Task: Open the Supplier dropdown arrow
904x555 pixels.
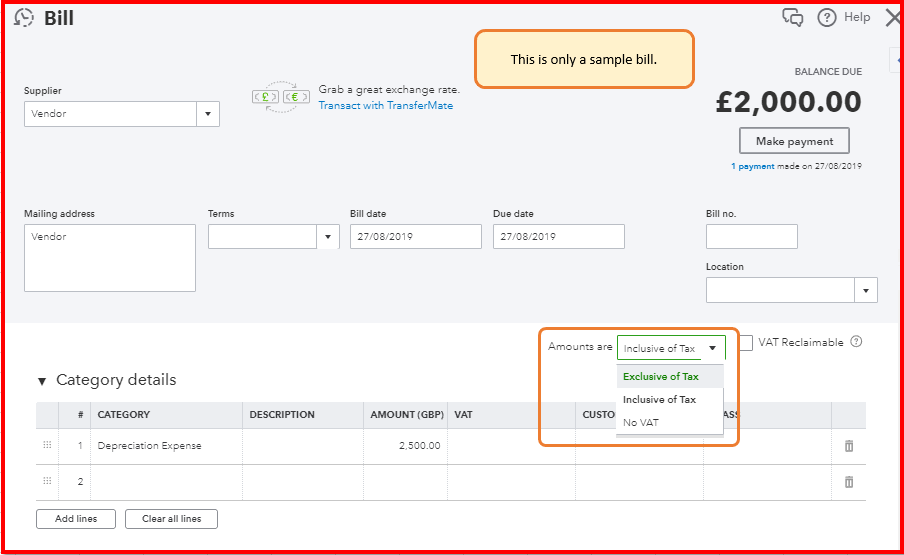Action: pos(208,114)
